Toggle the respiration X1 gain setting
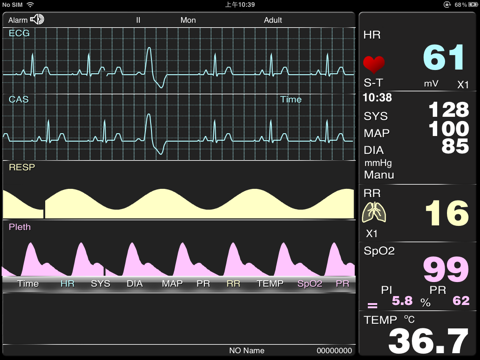 pyautogui.click(x=372, y=233)
